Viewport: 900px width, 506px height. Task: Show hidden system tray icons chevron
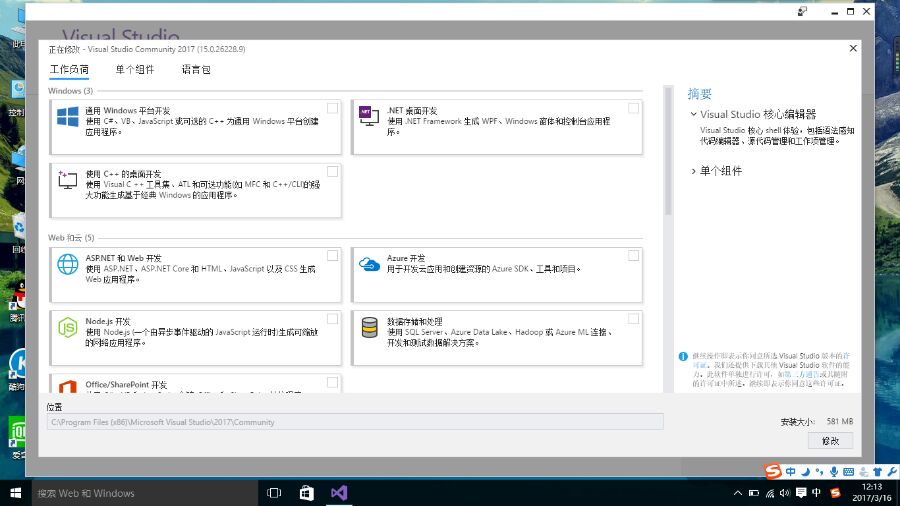coord(738,493)
